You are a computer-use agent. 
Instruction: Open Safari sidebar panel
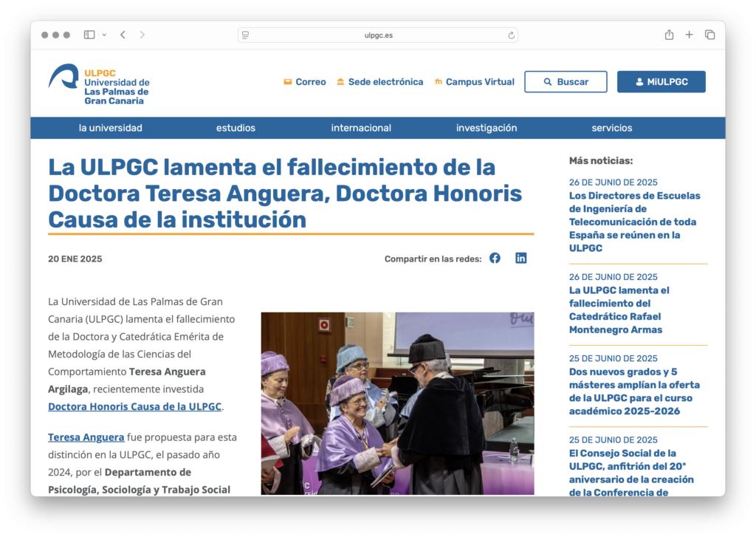tap(89, 35)
